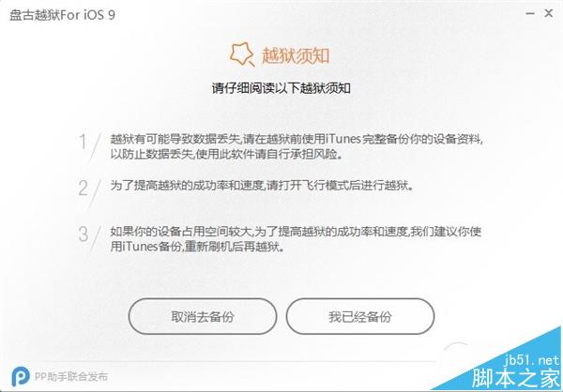Click the 脚本之家 watermark logo

pos(515,378)
